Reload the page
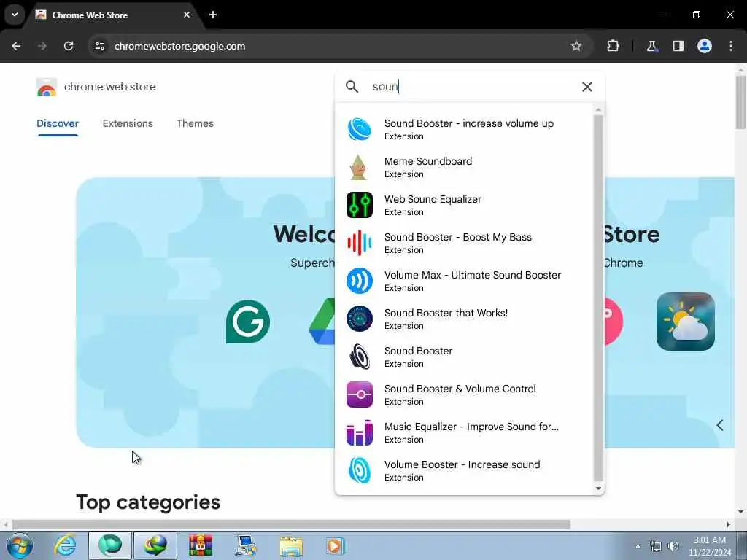Image resolution: width=747 pixels, height=560 pixels. pos(69,46)
